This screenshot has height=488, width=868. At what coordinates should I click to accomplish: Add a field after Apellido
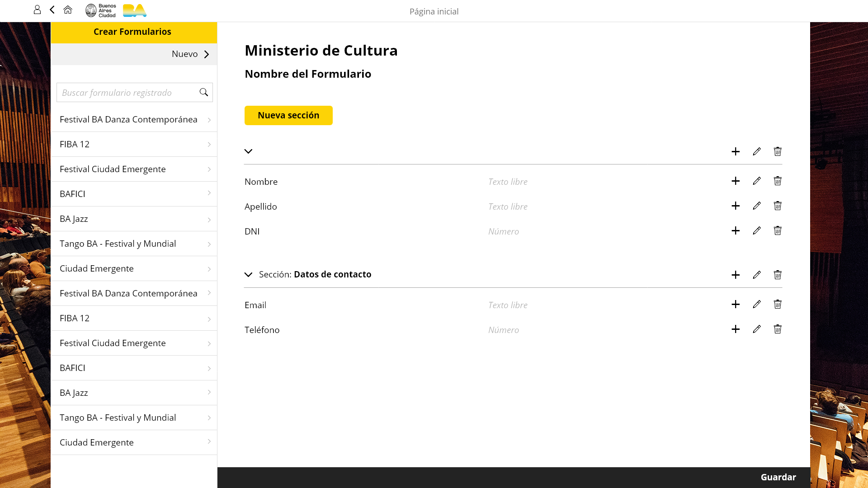[x=736, y=206]
